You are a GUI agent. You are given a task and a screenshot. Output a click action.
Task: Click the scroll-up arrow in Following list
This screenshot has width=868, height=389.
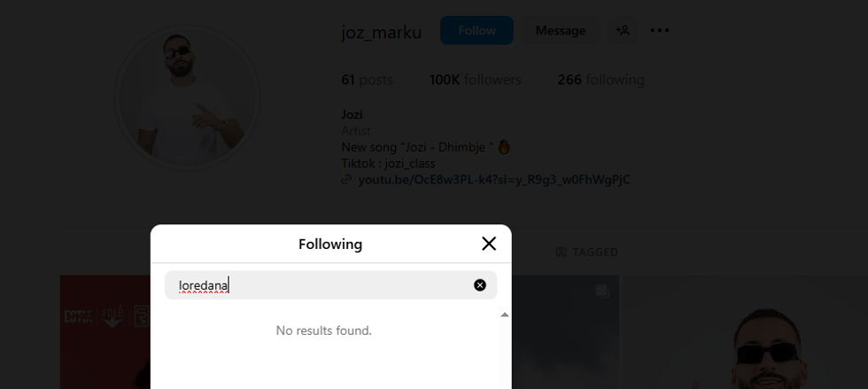tap(505, 315)
